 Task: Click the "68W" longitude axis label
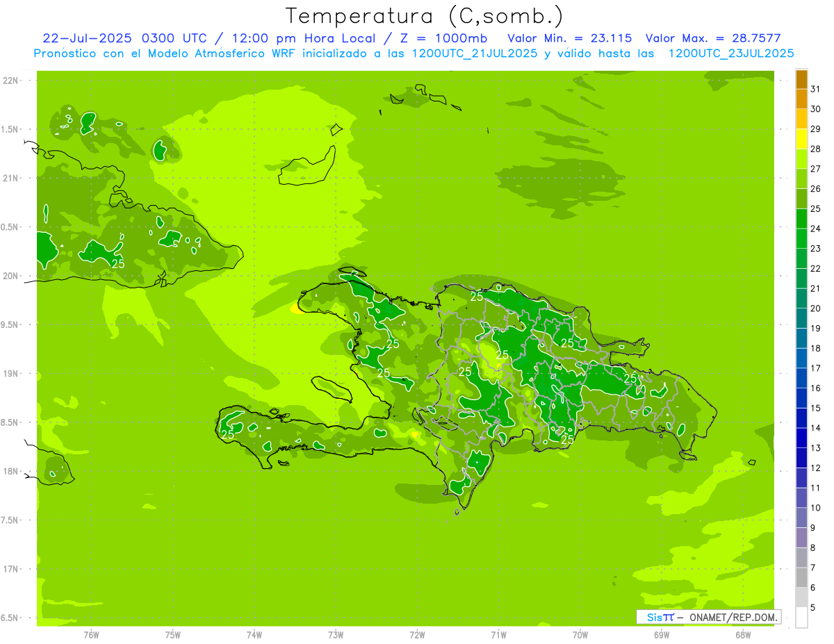(743, 635)
